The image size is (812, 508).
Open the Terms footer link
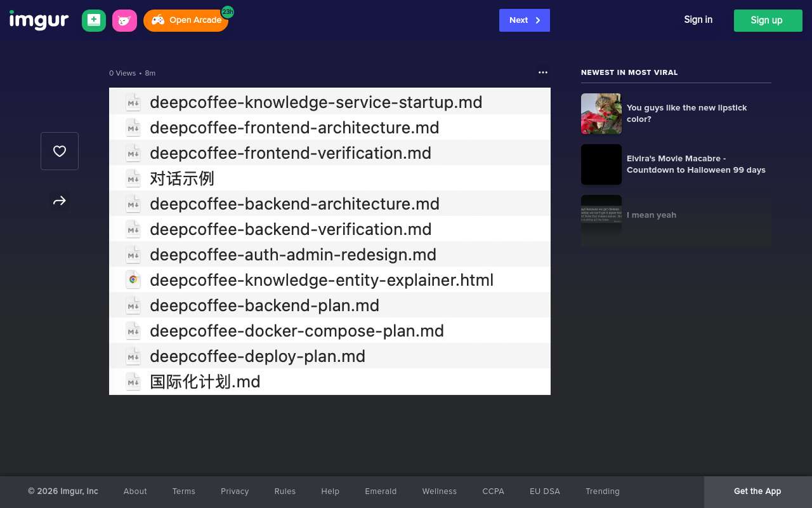[x=184, y=491]
